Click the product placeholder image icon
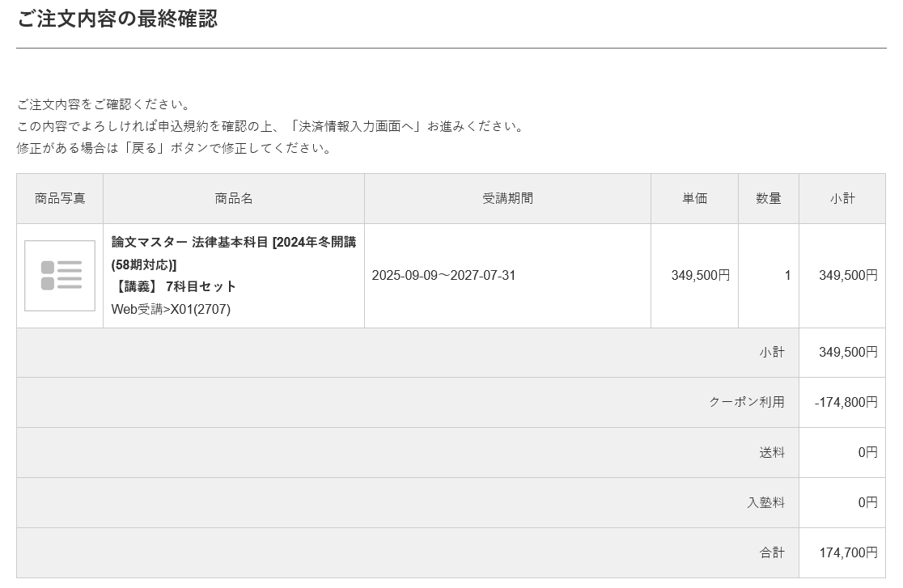Screen dimensions: 903x588 (60, 276)
